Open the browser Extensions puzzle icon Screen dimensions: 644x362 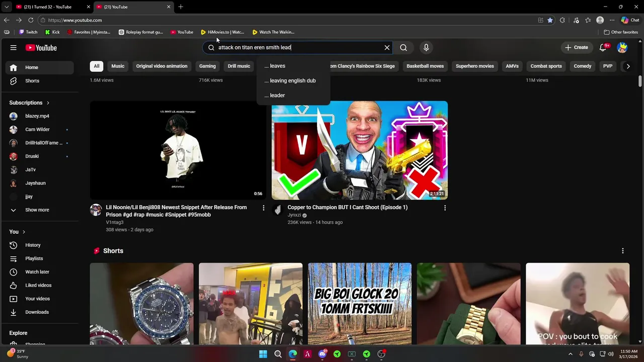tap(562, 20)
